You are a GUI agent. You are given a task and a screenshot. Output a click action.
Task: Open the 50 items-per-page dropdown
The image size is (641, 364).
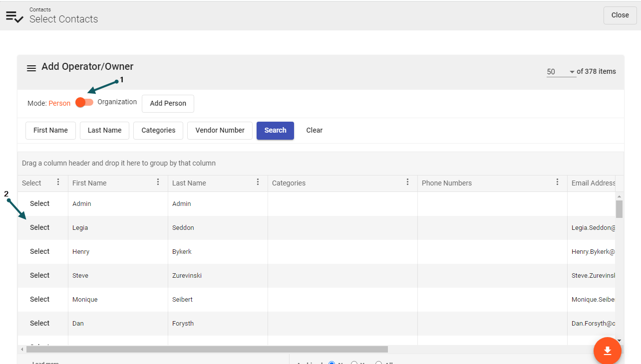[x=561, y=72]
